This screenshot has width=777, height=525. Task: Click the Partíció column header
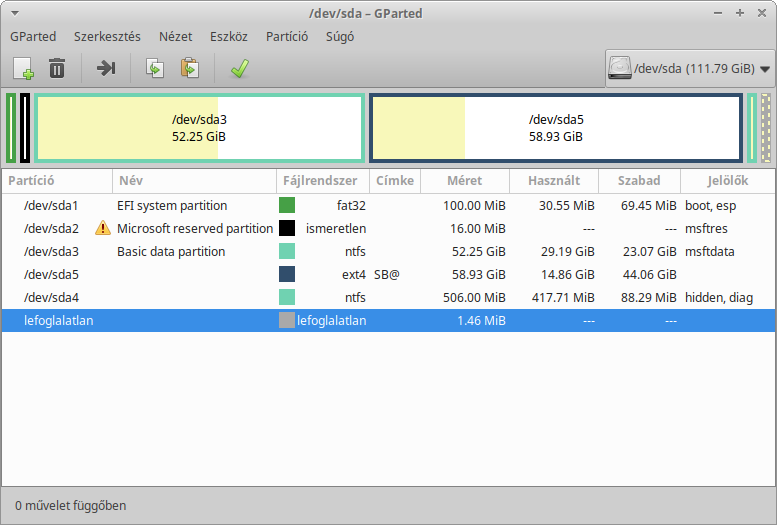coord(57,181)
